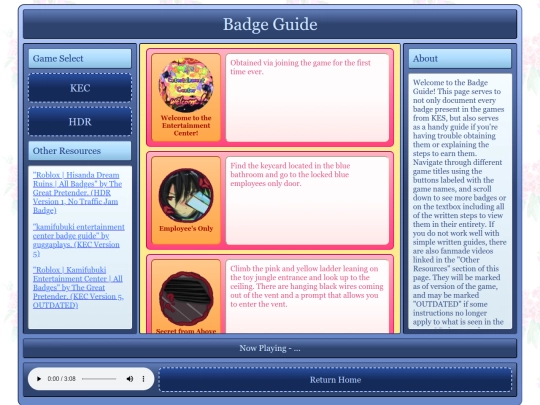This screenshot has height=405, width=540.
Task: Click the 'Employee's Only' badge label
Action: tap(186, 228)
